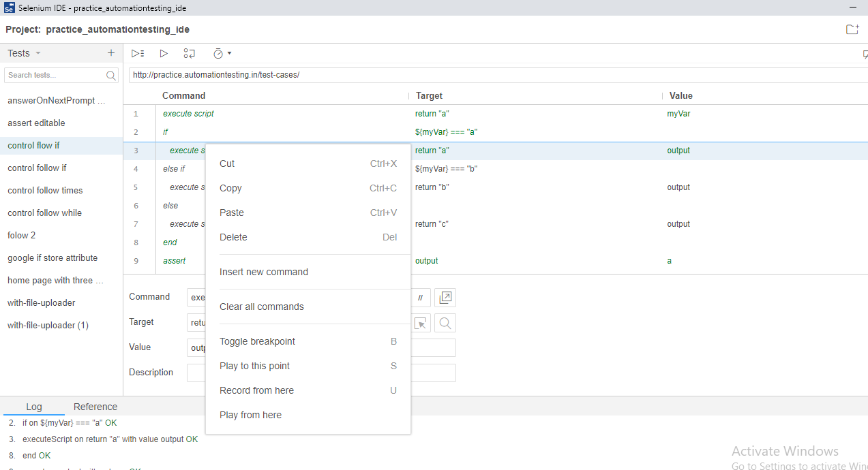Add a new test with plus icon
868x470 pixels.
pyautogui.click(x=111, y=53)
